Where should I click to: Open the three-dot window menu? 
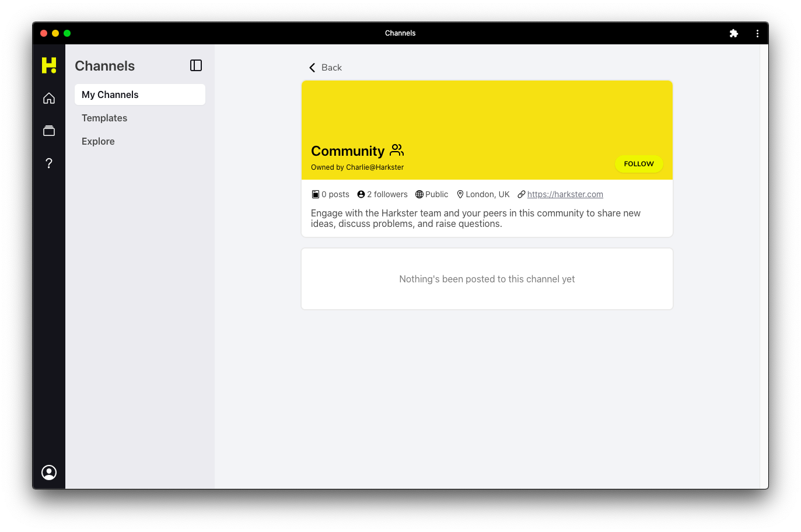click(757, 33)
